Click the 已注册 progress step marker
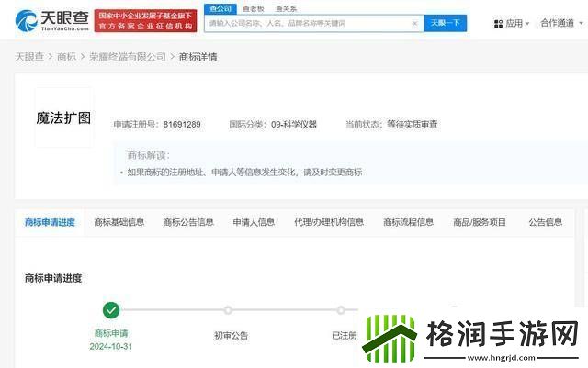The image size is (588, 368). (x=341, y=310)
